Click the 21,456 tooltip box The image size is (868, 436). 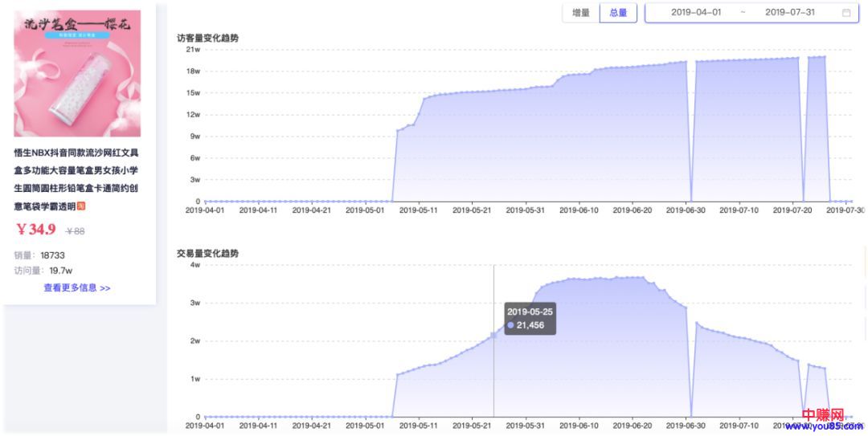(x=530, y=319)
